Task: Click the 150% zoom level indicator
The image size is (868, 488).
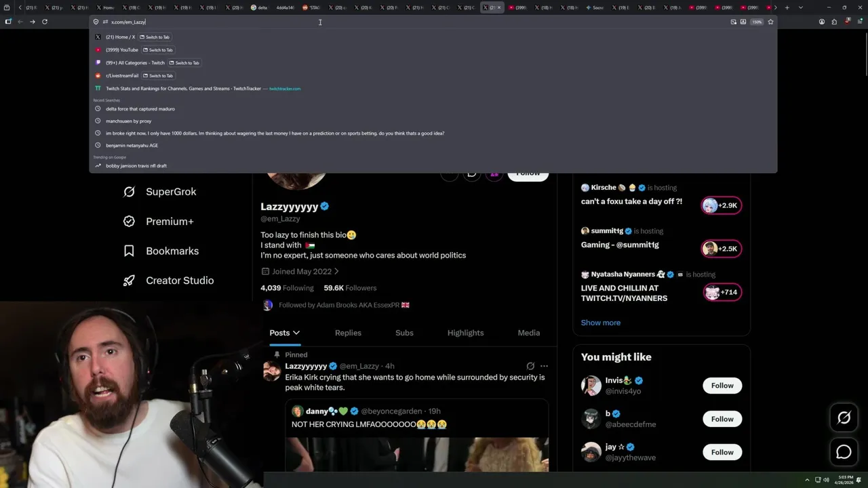Action: (x=757, y=22)
